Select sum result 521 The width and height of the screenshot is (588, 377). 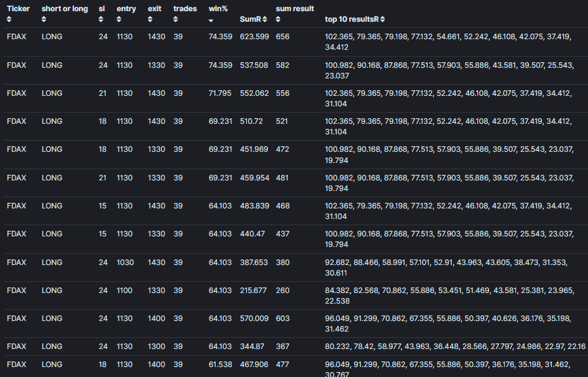point(282,121)
